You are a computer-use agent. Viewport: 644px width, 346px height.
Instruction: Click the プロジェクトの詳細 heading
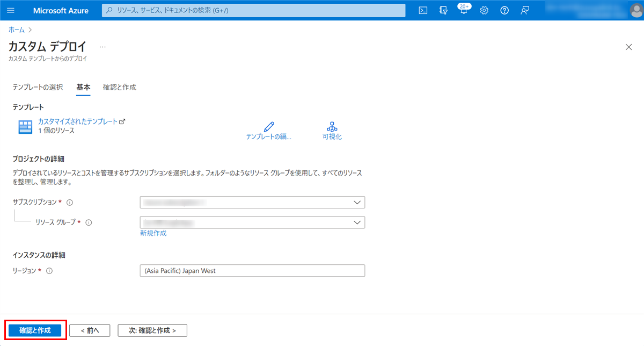[39, 158]
